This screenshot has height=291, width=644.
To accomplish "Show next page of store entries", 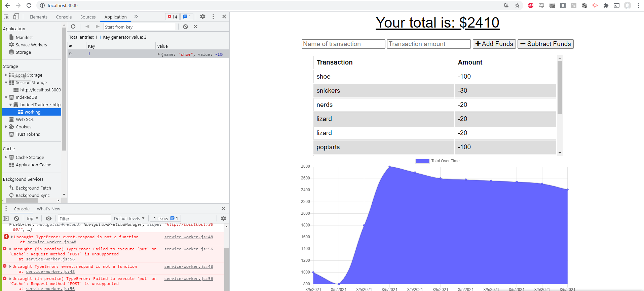I will coord(98,27).
